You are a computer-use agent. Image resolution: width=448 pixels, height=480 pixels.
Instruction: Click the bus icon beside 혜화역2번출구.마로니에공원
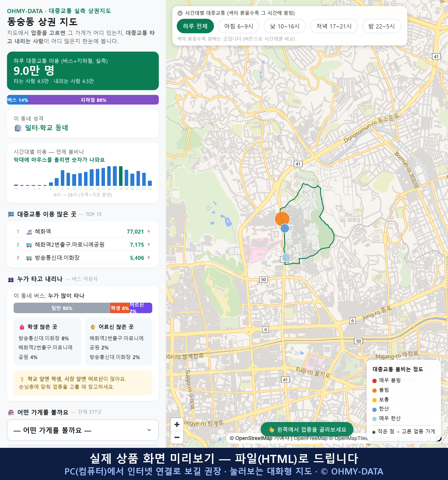point(29,245)
